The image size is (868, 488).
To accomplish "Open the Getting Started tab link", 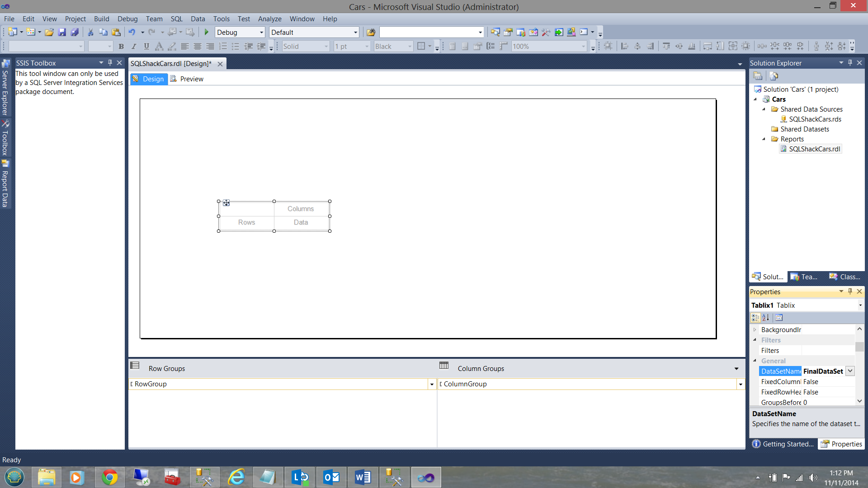I will tap(783, 444).
